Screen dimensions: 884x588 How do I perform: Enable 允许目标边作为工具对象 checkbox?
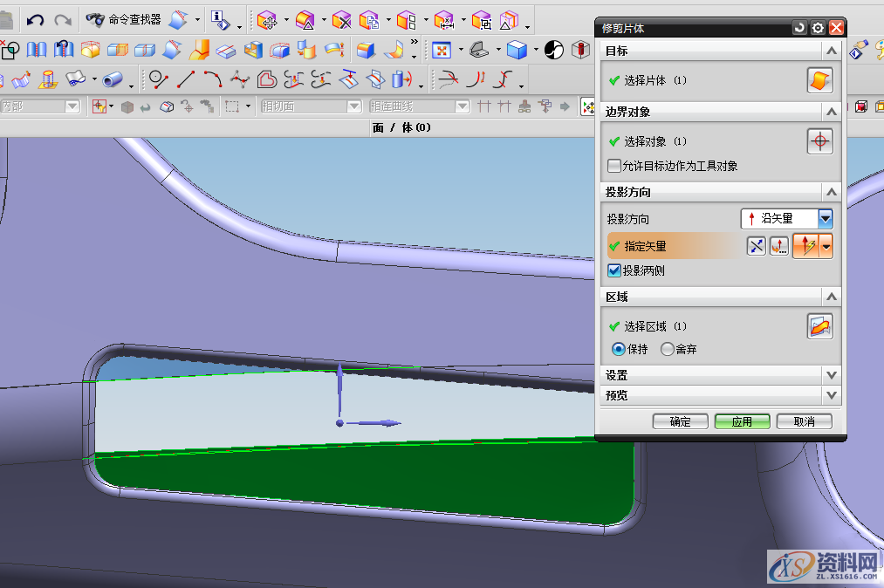click(x=615, y=166)
